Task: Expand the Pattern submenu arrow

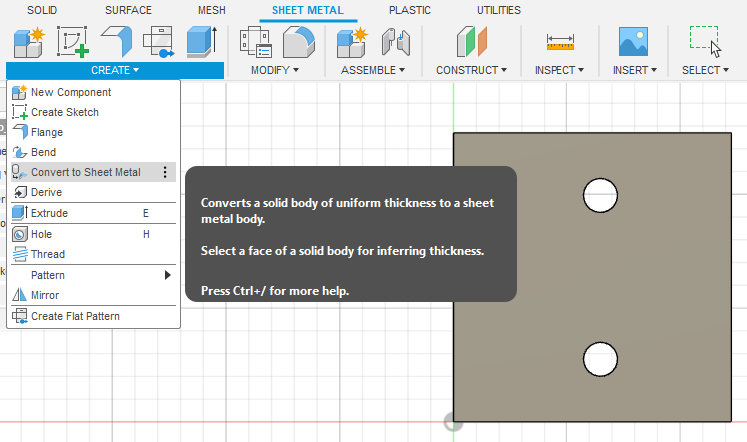Action: click(x=167, y=275)
